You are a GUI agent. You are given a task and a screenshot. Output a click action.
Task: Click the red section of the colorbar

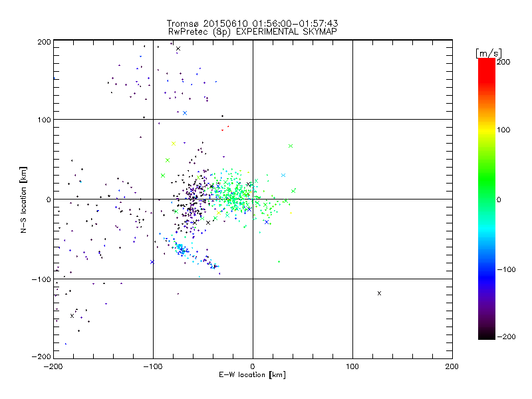point(487,70)
